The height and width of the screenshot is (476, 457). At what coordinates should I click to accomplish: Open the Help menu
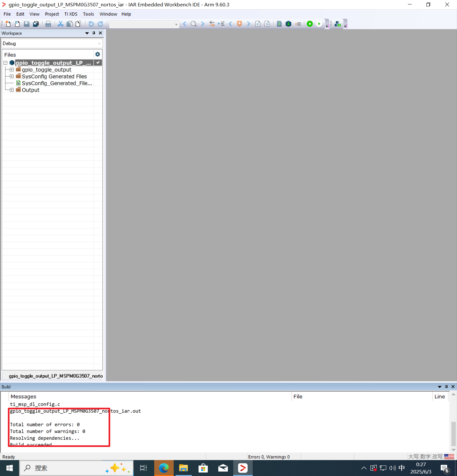point(126,14)
